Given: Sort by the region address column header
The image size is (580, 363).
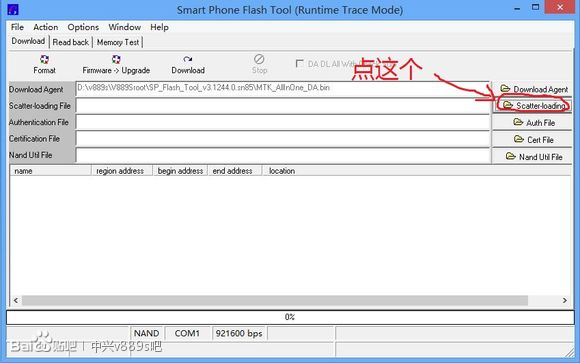Looking at the screenshot, I should pos(122,171).
